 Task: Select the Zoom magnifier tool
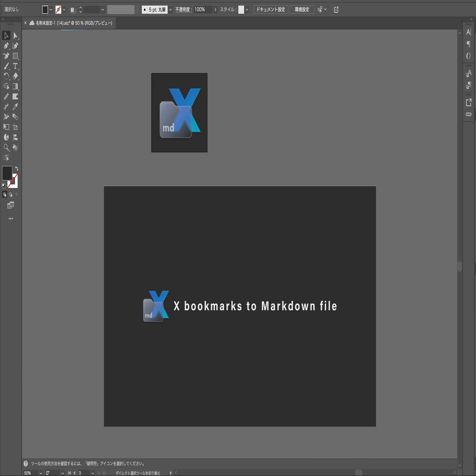tap(6, 148)
